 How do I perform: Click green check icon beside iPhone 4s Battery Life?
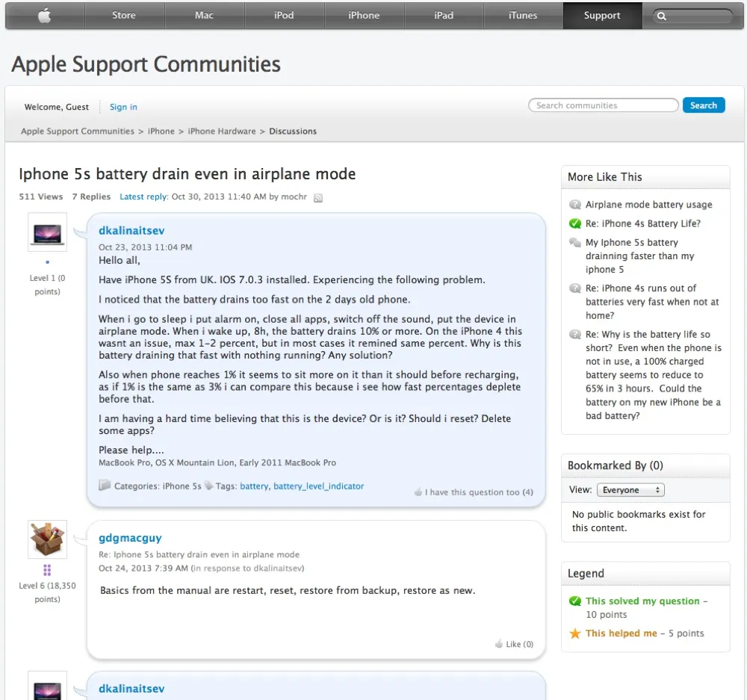(x=575, y=223)
